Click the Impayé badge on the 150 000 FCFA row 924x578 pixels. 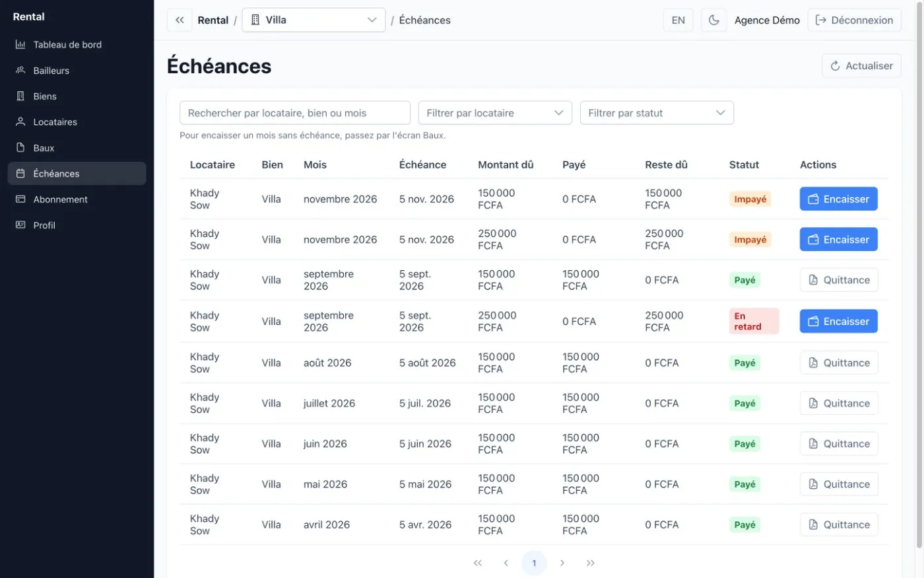point(750,199)
